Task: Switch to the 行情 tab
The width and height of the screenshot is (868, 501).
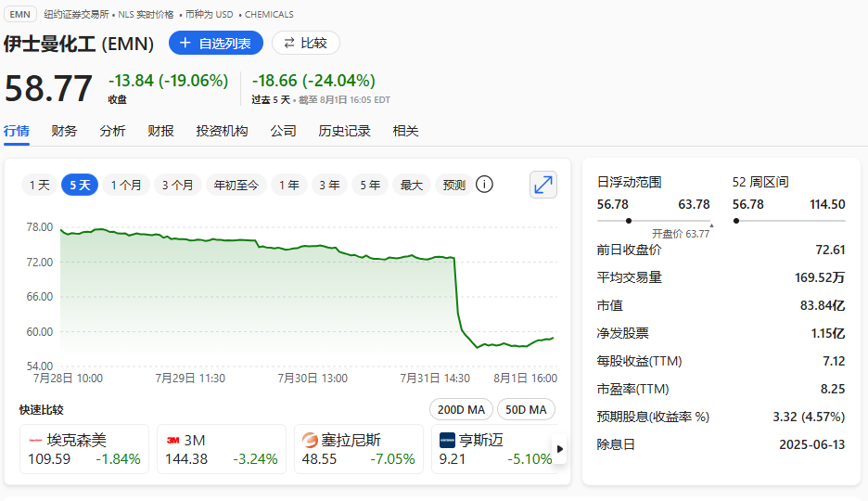Action: pos(16,131)
